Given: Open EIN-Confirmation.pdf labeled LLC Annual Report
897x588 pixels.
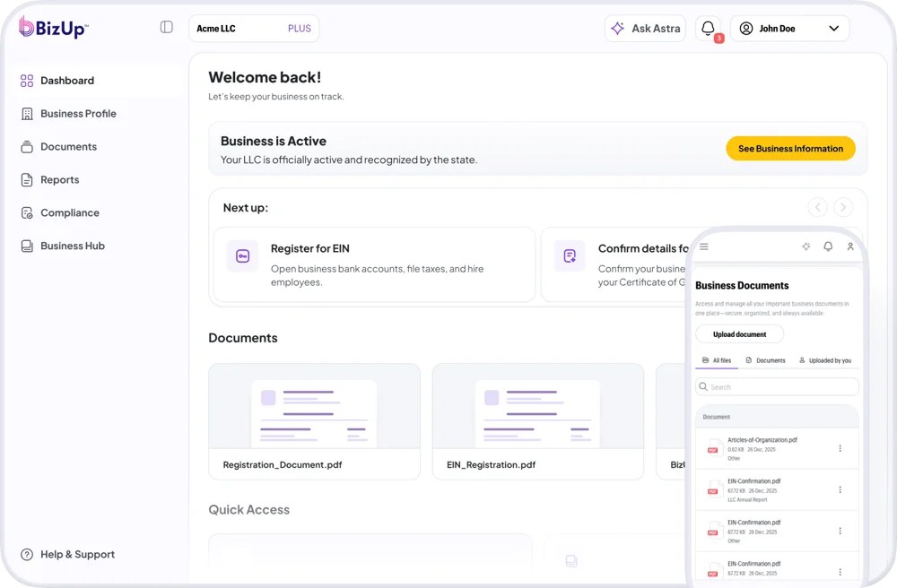Looking at the screenshot, I should [x=778, y=489].
